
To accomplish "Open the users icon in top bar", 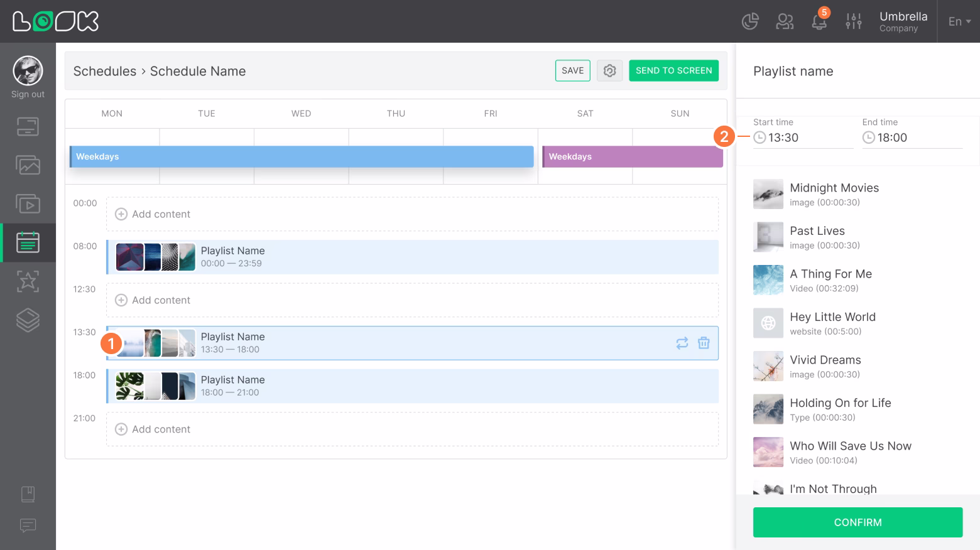I will (x=785, y=21).
